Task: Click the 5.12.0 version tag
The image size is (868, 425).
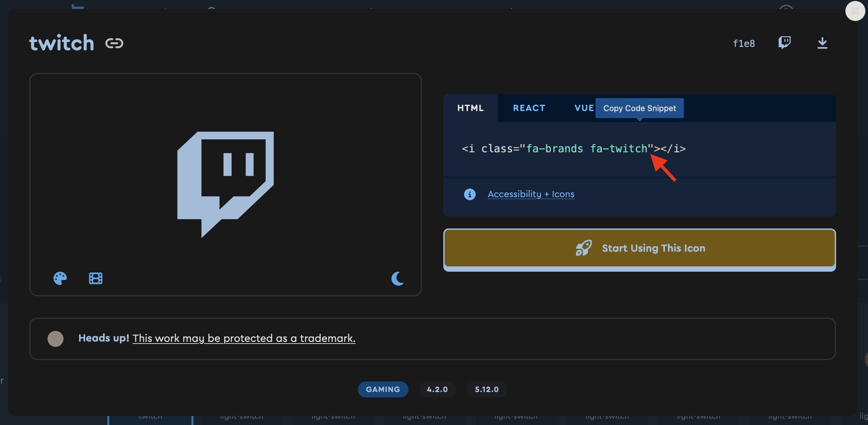Action: tap(486, 389)
